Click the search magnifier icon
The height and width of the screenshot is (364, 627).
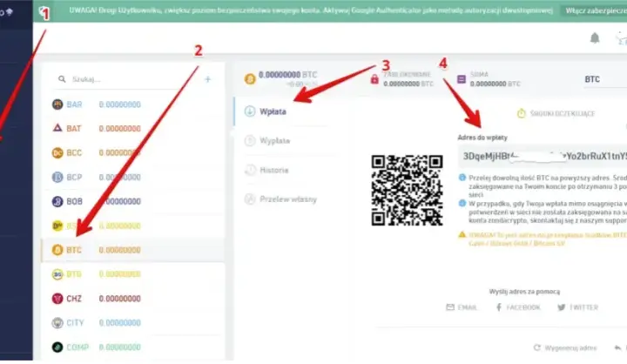[62, 79]
